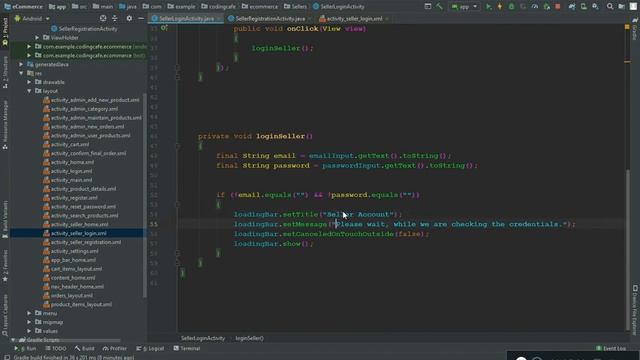Open the Terminal tool window
The image size is (640, 360).
coord(187,348)
